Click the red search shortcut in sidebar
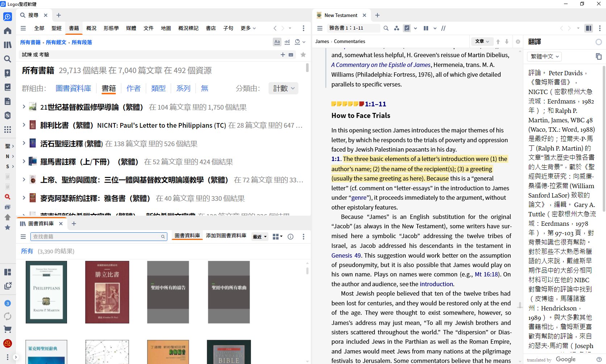 [7, 197]
